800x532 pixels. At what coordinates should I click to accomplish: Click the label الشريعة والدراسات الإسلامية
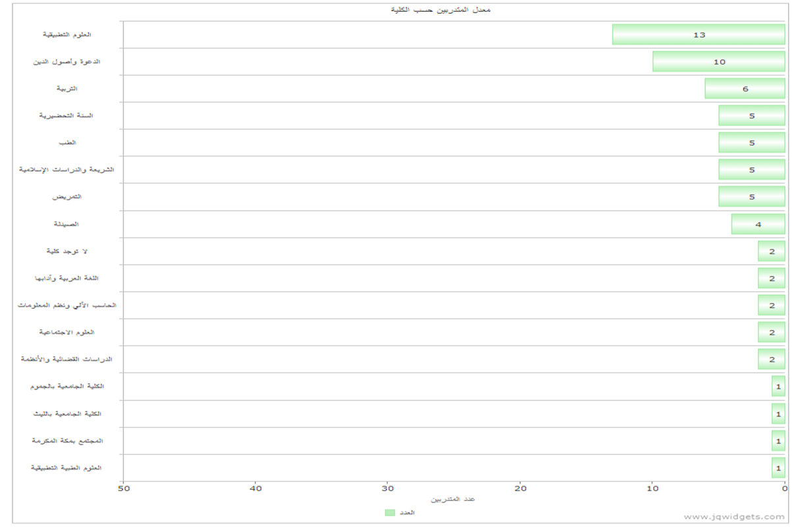67,169
